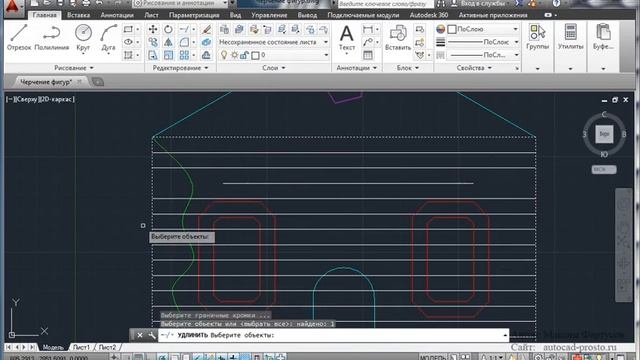Open the Группы panel button
The height and width of the screenshot is (360, 640).
[x=537, y=38]
